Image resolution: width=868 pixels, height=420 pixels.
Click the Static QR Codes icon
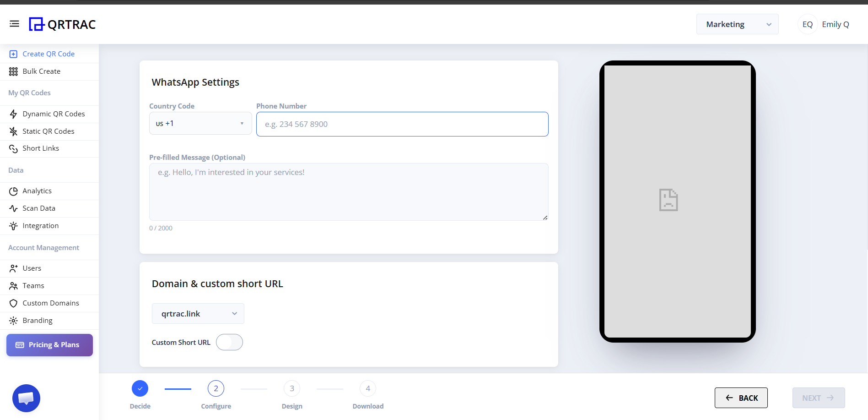(13, 131)
